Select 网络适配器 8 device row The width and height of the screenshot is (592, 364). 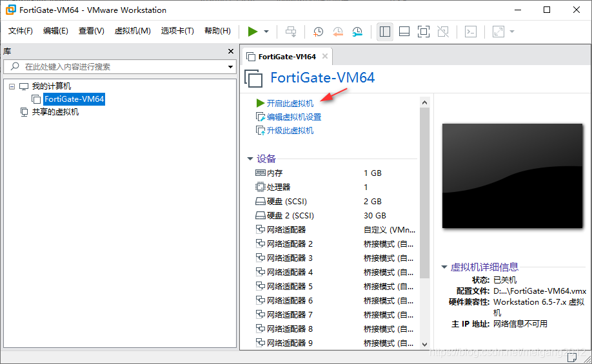[336, 329]
